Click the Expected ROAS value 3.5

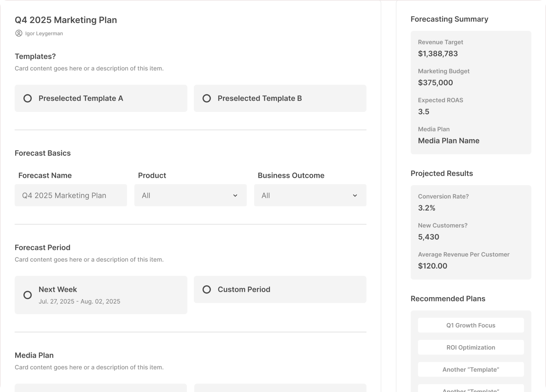(x=423, y=112)
